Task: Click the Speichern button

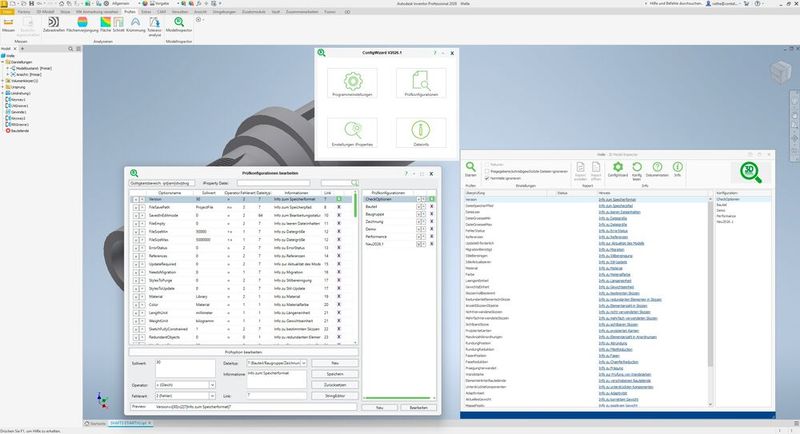Action: (335, 374)
